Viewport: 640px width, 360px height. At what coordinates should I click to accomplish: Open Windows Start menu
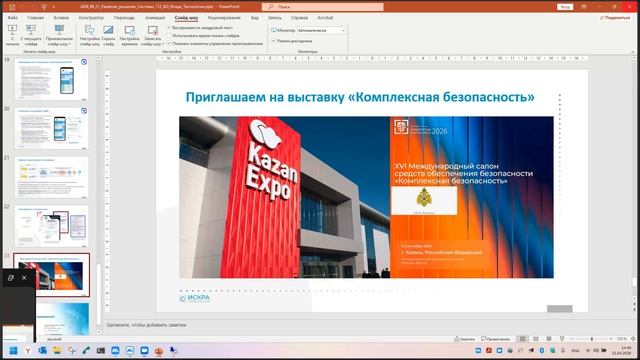[13, 351]
